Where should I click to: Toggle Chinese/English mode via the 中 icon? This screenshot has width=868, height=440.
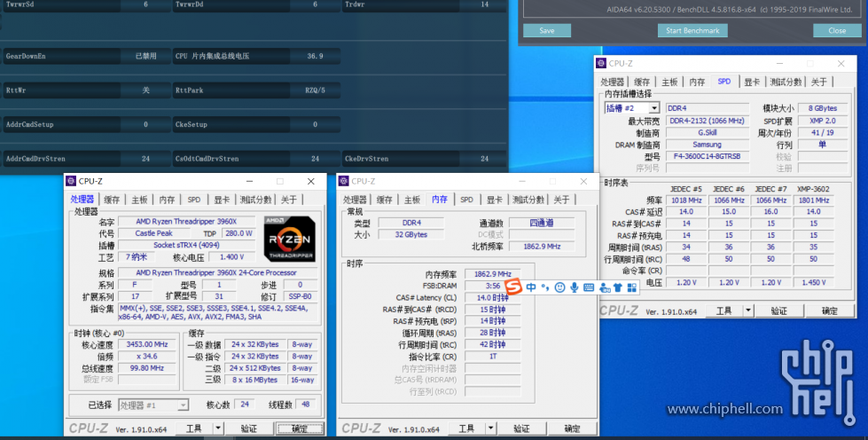(531, 287)
